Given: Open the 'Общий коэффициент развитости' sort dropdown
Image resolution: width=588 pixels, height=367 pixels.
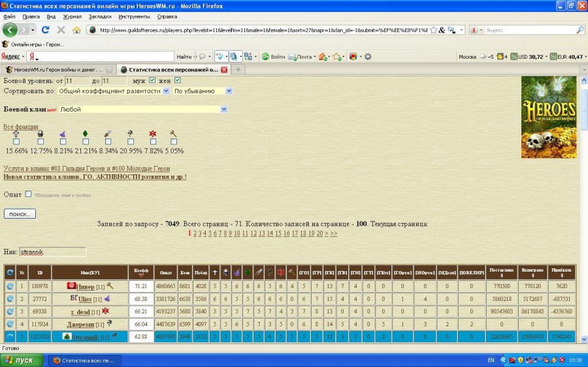Looking at the screenshot, I should tap(113, 91).
